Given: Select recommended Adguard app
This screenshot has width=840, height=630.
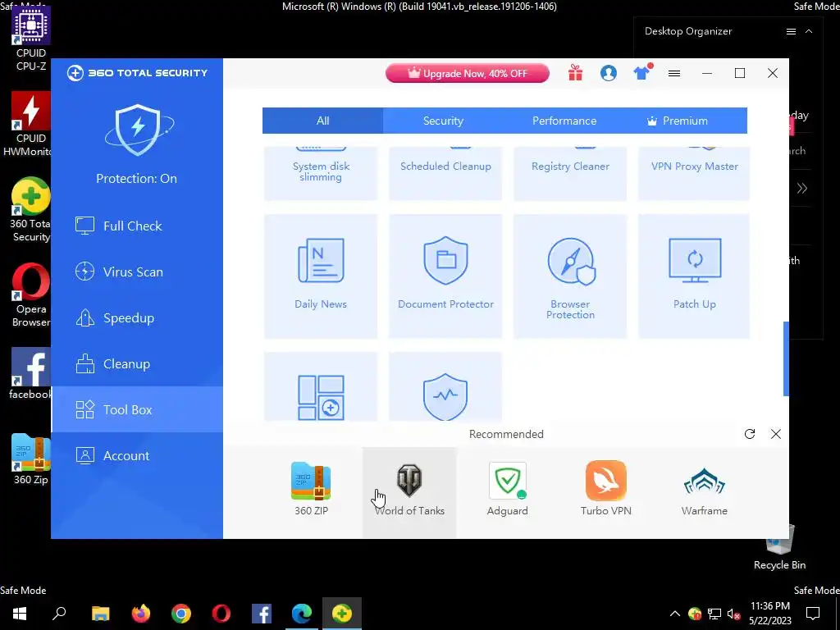Looking at the screenshot, I should click(x=507, y=489).
